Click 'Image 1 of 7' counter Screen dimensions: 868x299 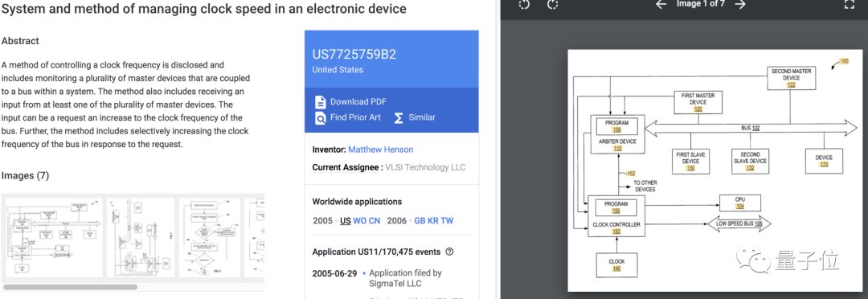[700, 5]
